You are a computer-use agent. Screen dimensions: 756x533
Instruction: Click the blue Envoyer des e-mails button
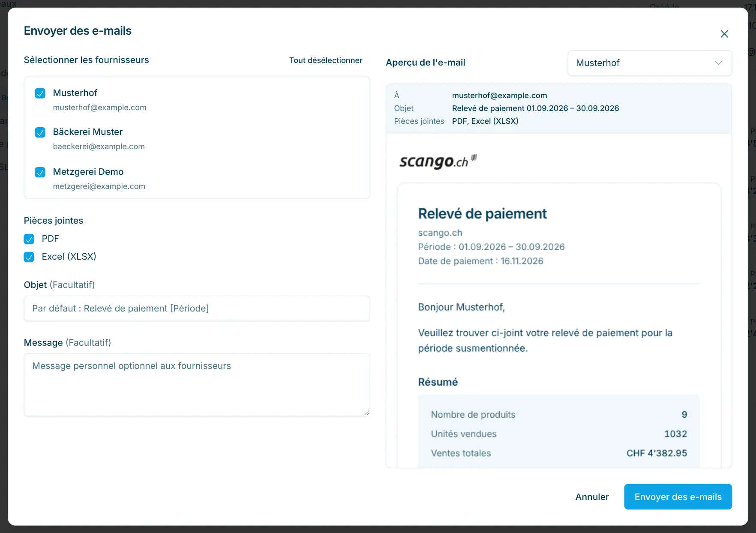[x=678, y=497]
